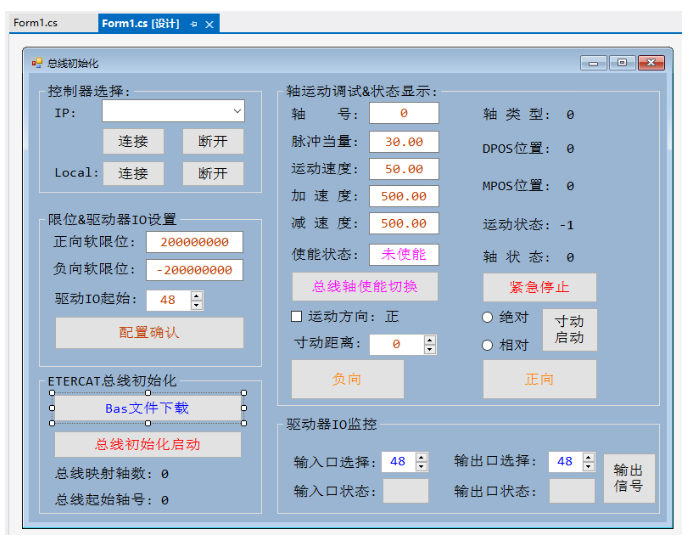Select the 控制器选择 group box title
The height and width of the screenshot is (547, 690).
[x=89, y=92]
